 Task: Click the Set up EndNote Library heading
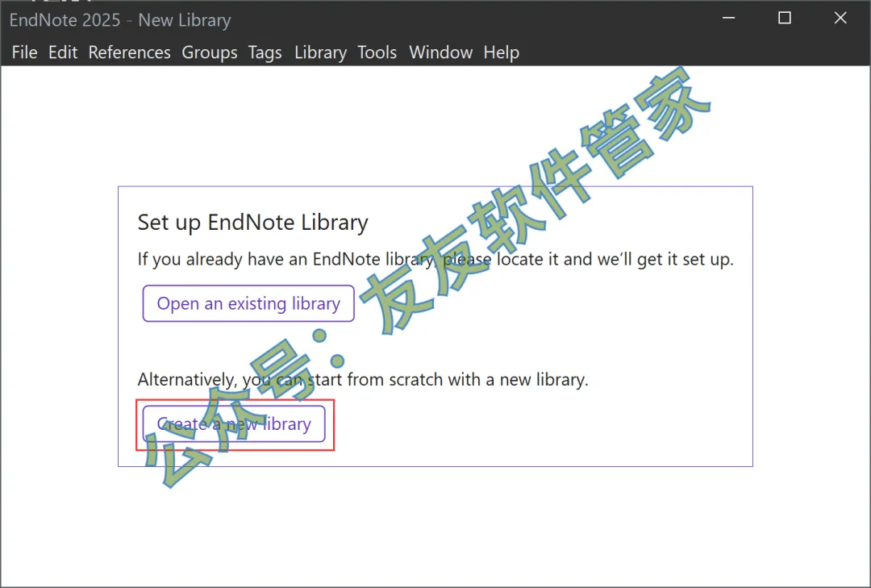pos(252,223)
